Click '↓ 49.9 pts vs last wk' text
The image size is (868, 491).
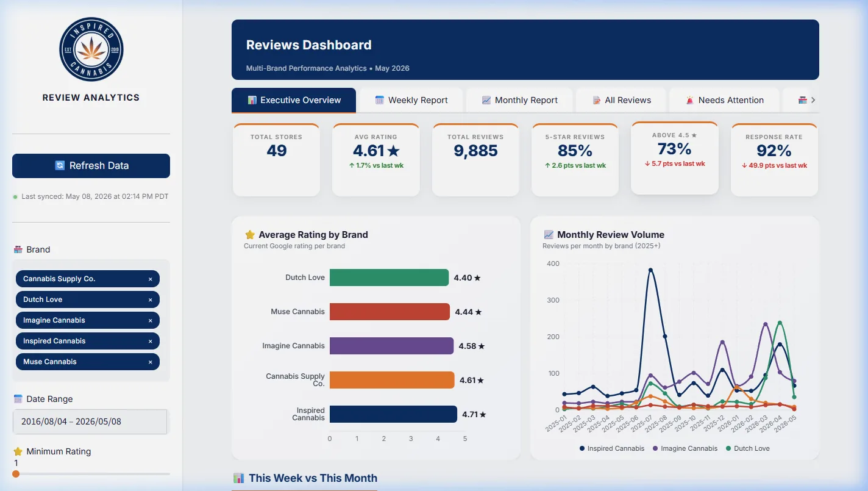point(774,166)
